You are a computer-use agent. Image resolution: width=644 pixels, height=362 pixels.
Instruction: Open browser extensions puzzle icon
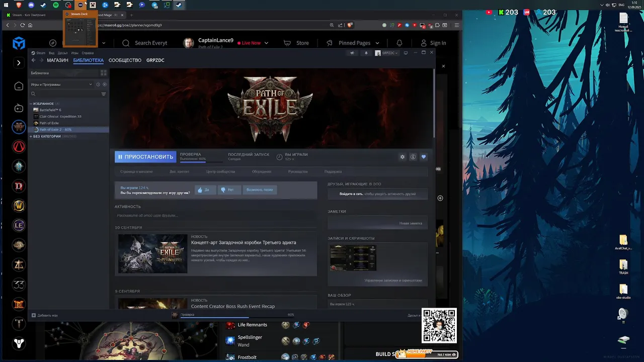438,25
